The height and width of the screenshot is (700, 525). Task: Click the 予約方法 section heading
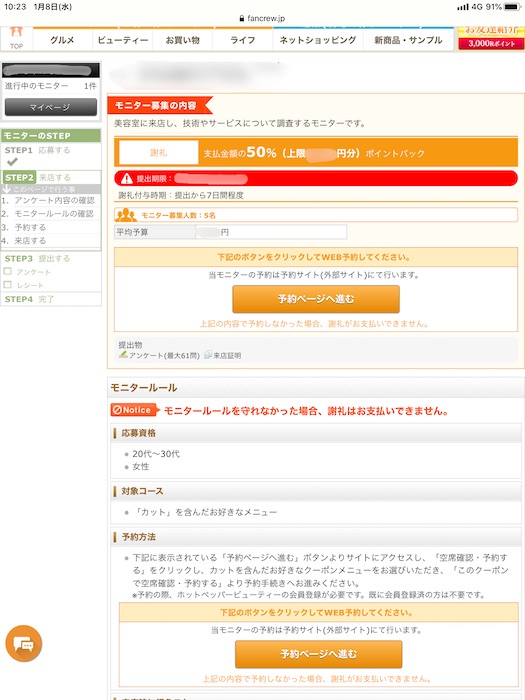pos(138,537)
